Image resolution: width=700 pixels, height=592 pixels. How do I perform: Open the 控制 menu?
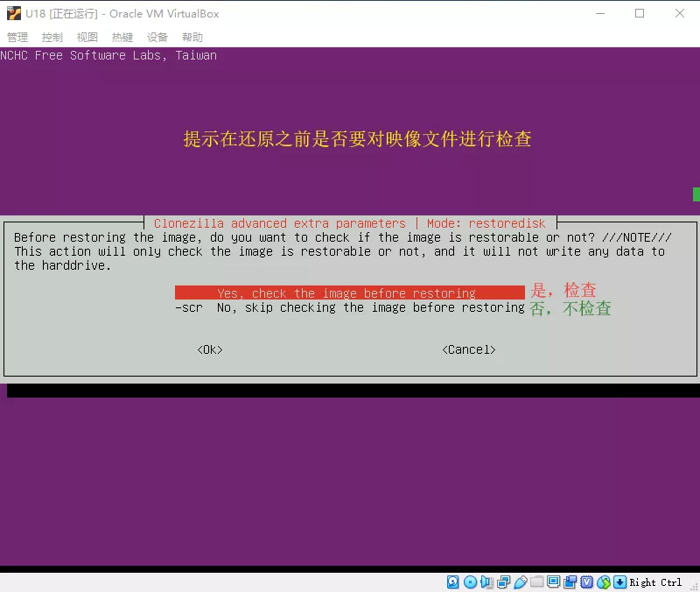tap(52, 37)
